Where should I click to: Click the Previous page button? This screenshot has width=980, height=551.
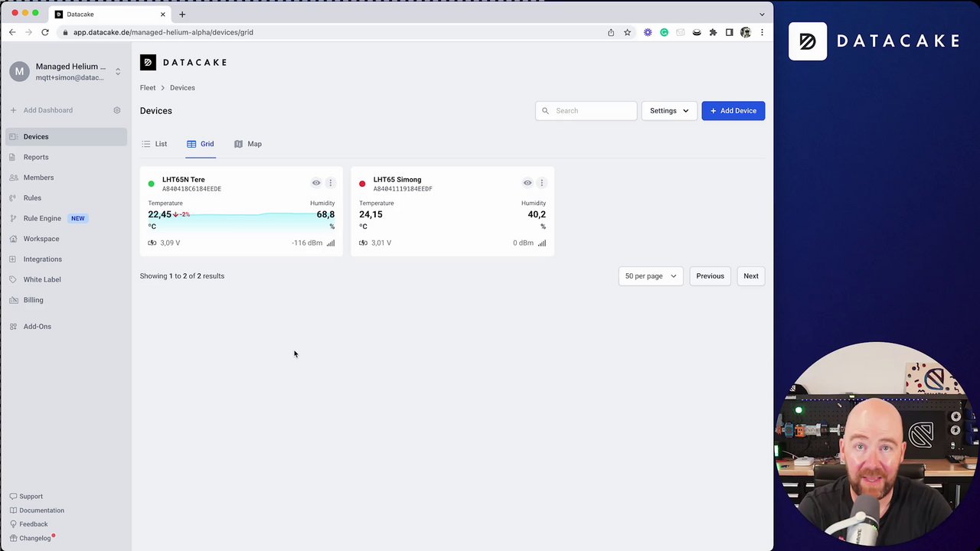(710, 276)
